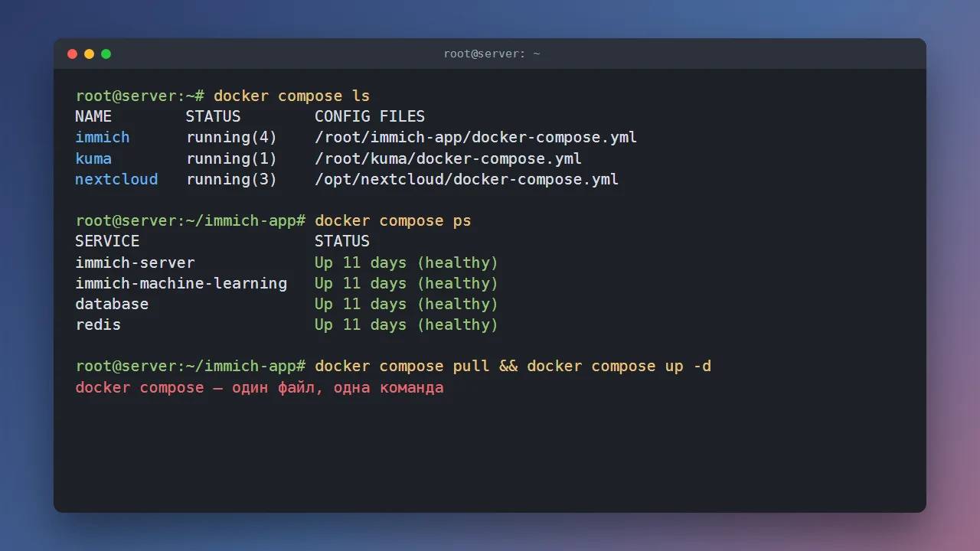Select the "kuma" project name
The image size is (980, 551).
tap(93, 158)
